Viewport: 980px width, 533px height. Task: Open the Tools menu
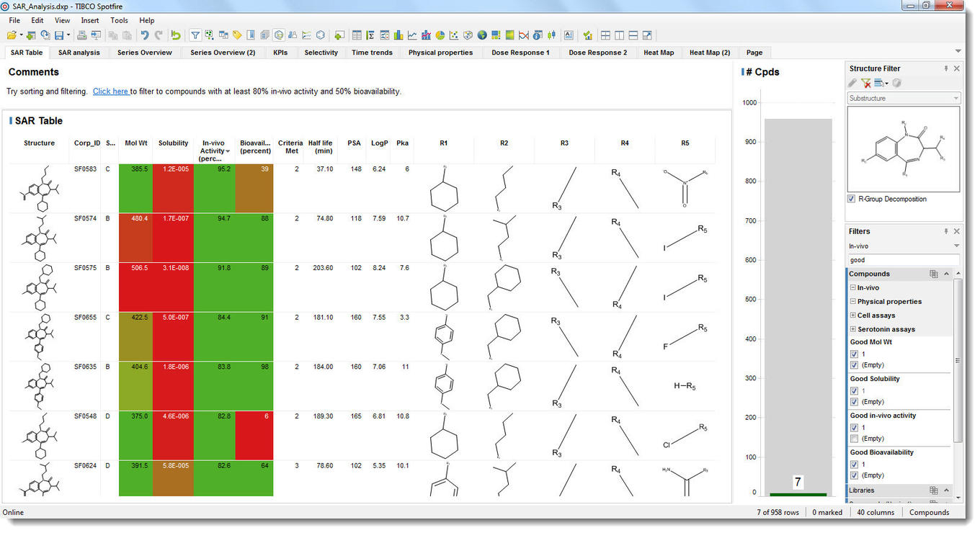coord(119,20)
